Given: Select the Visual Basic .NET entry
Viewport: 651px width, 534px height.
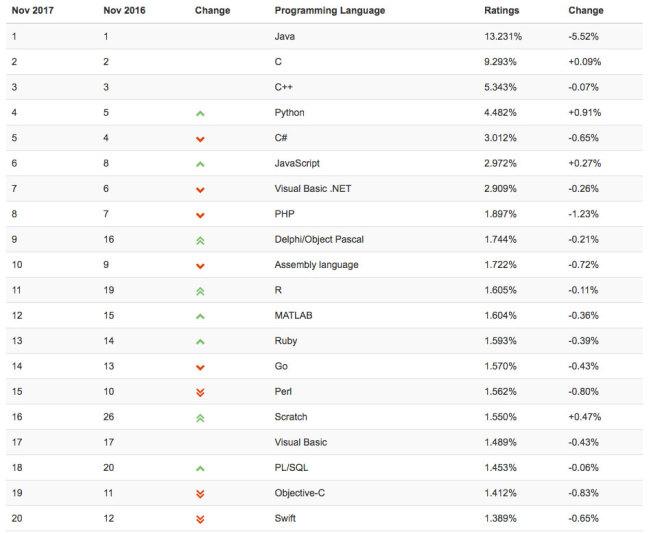Looking at the screenshot, I should [315, 189].
